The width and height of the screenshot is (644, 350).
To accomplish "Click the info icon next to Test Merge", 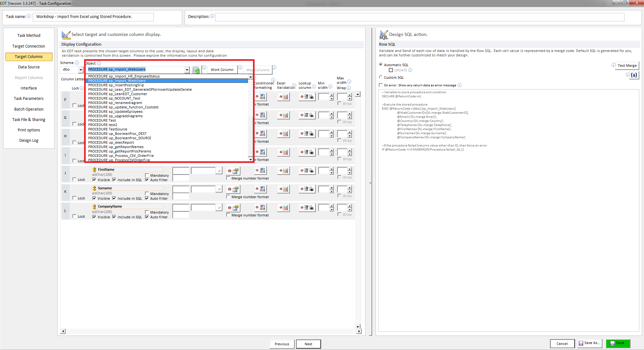I will click(613, 65).
